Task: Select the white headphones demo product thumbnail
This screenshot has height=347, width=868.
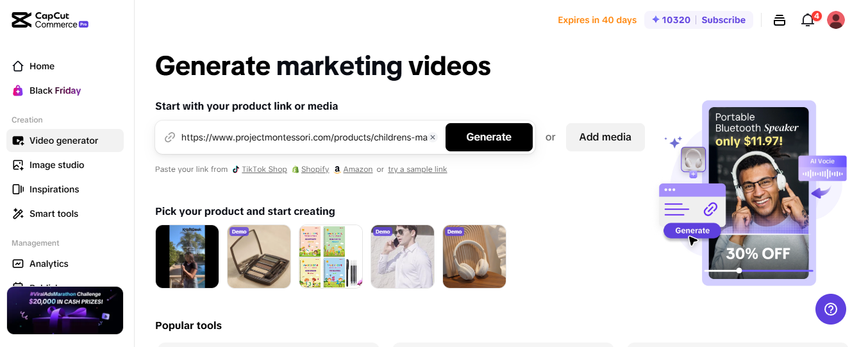Action: pos(474,257)
